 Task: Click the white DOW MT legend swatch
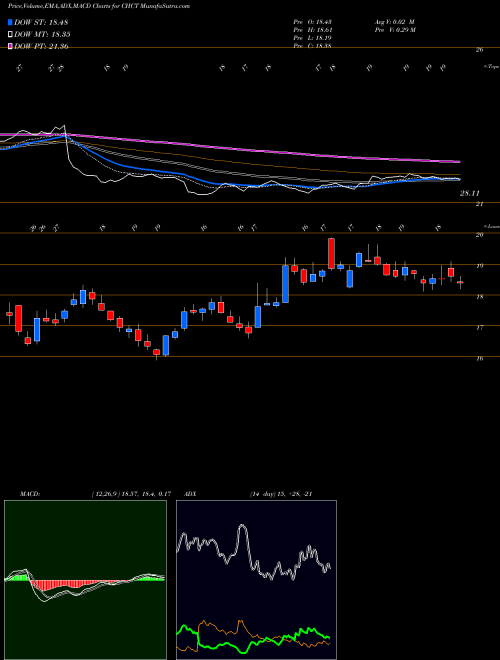10,35
